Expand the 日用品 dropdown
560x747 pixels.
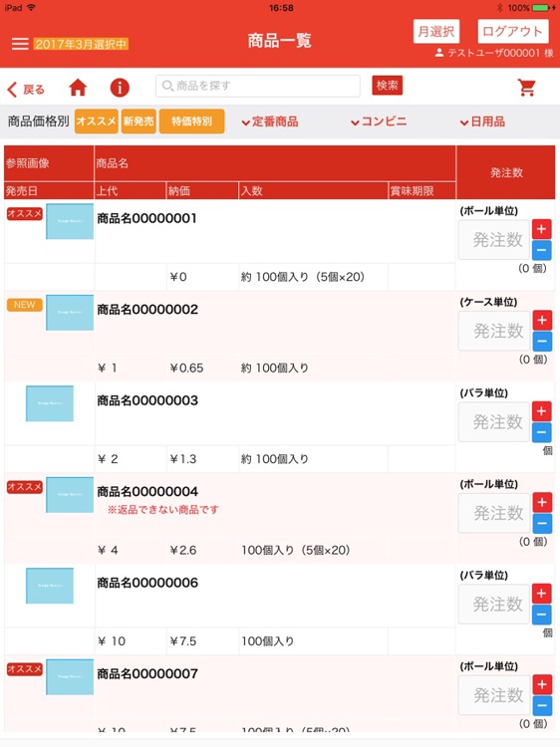tap(482, 122)
